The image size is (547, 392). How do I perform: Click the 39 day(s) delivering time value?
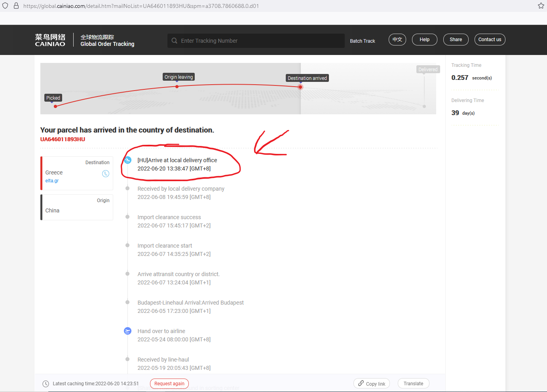[x=463, y=113]
